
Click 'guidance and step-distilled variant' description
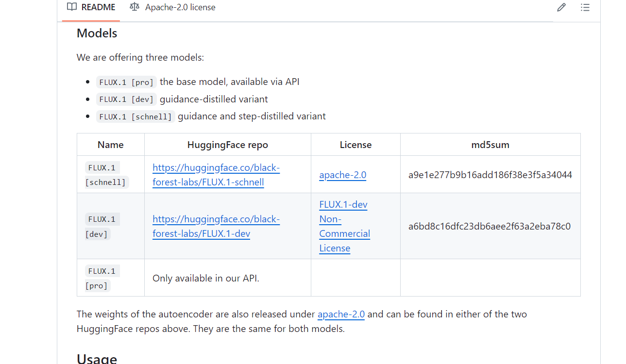tap(252, 116)
